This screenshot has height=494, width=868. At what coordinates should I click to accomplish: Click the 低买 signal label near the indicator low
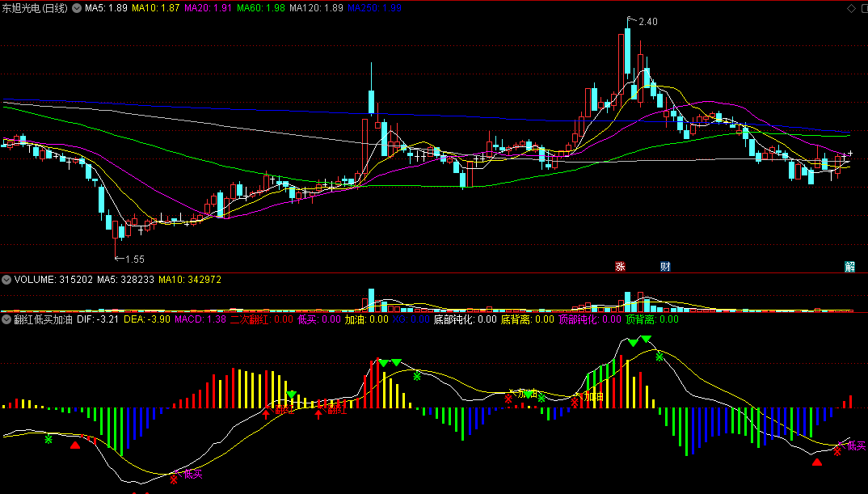[x=193, y=474]
